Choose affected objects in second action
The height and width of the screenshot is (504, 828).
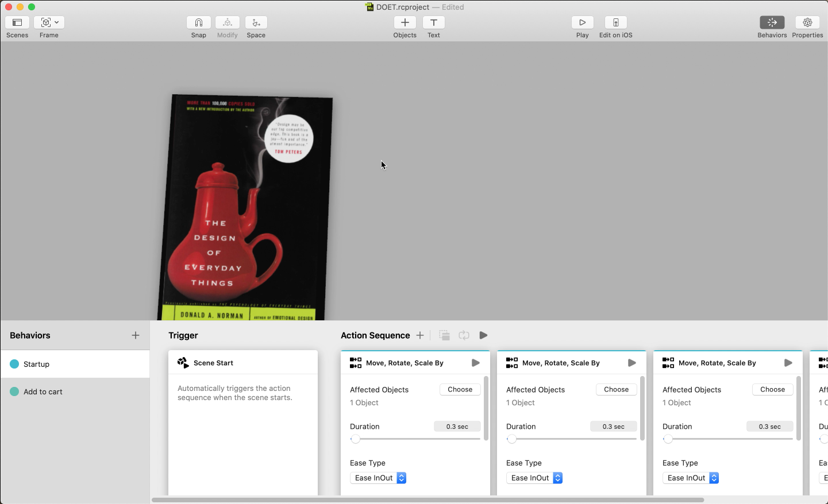click(x=617, y=389)
